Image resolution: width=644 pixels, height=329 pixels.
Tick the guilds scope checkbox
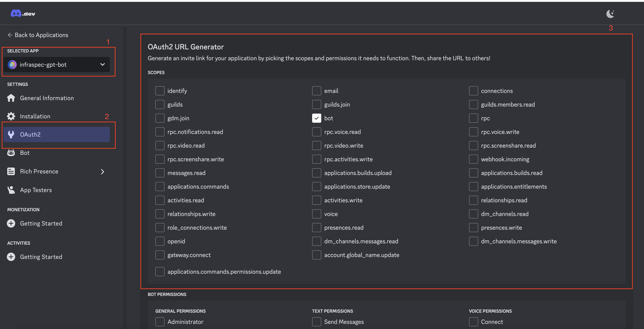tap(160, 104)
